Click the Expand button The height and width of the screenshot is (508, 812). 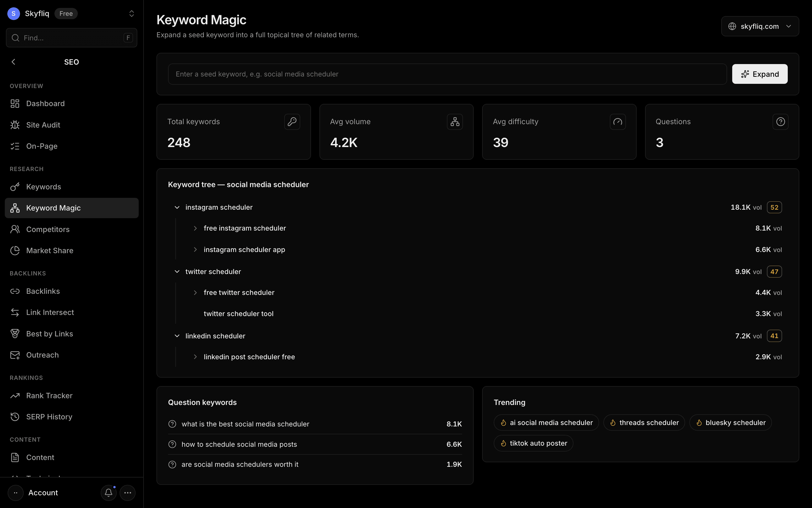(760, 74)
